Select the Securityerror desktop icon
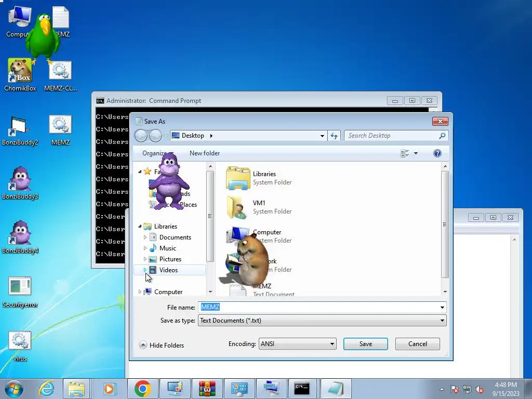532x399 pixels. [x=20, y=292]
